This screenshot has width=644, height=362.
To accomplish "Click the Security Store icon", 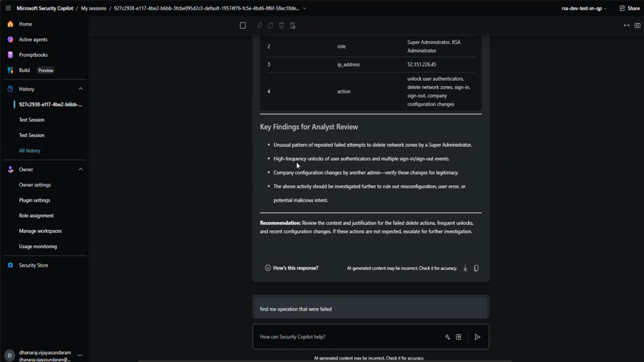I will tap(10, 265).
